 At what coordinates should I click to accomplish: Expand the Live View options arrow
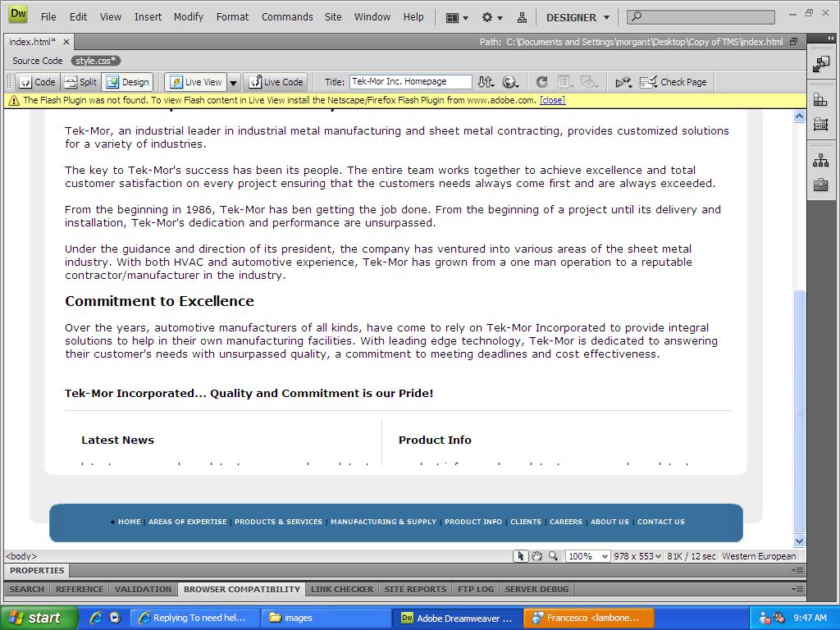234,83
